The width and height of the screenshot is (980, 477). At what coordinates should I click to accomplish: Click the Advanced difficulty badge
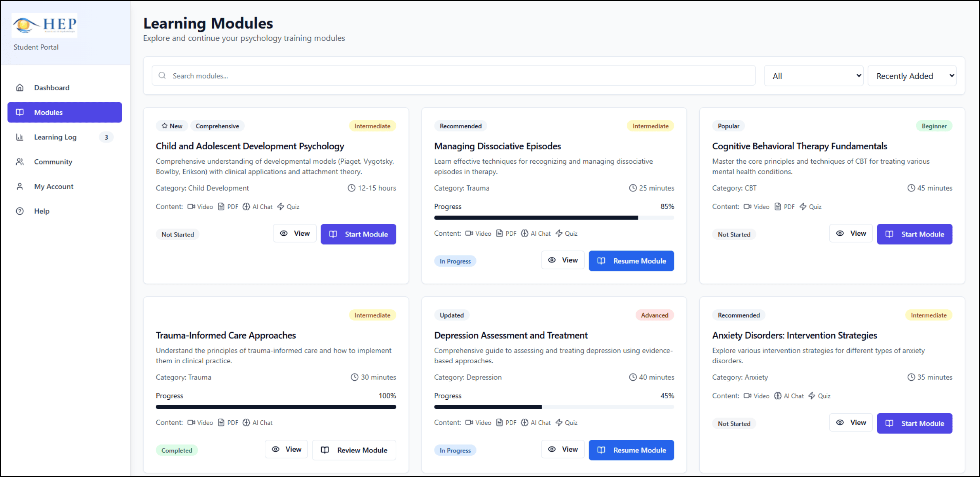655,315
